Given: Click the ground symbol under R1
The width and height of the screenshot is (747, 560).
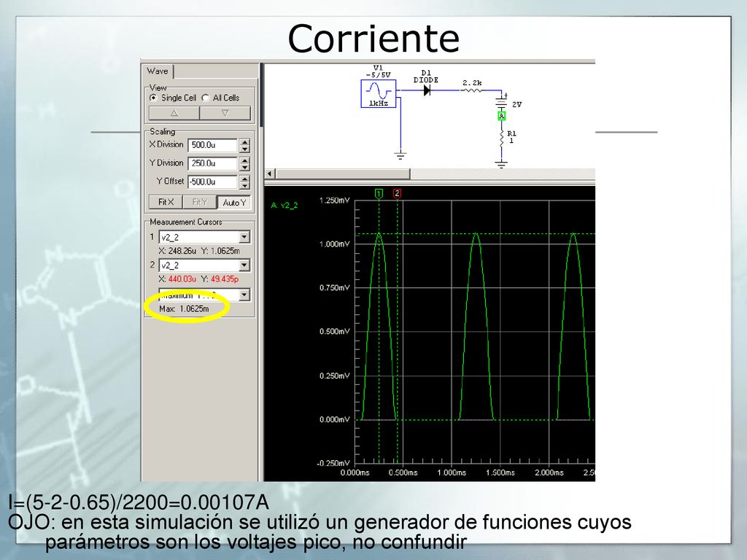Looking at the screenshot, I should (501, 164).
